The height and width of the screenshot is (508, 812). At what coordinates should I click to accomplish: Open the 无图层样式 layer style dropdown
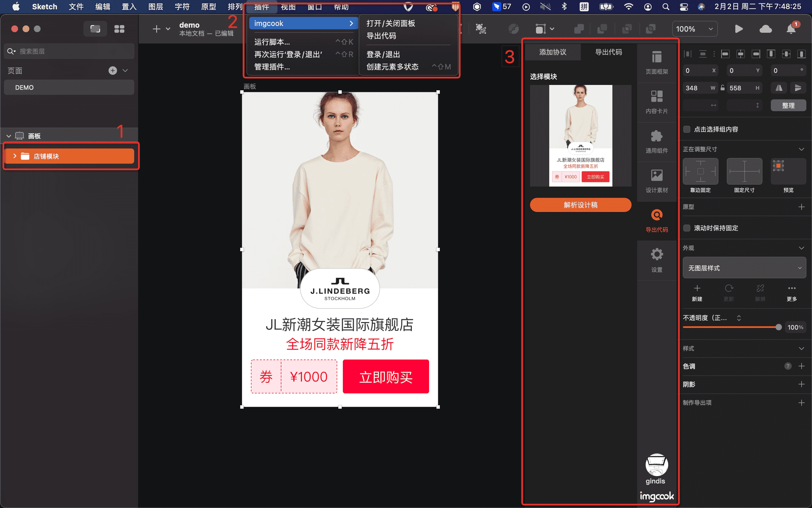click(x=744, y=268)
